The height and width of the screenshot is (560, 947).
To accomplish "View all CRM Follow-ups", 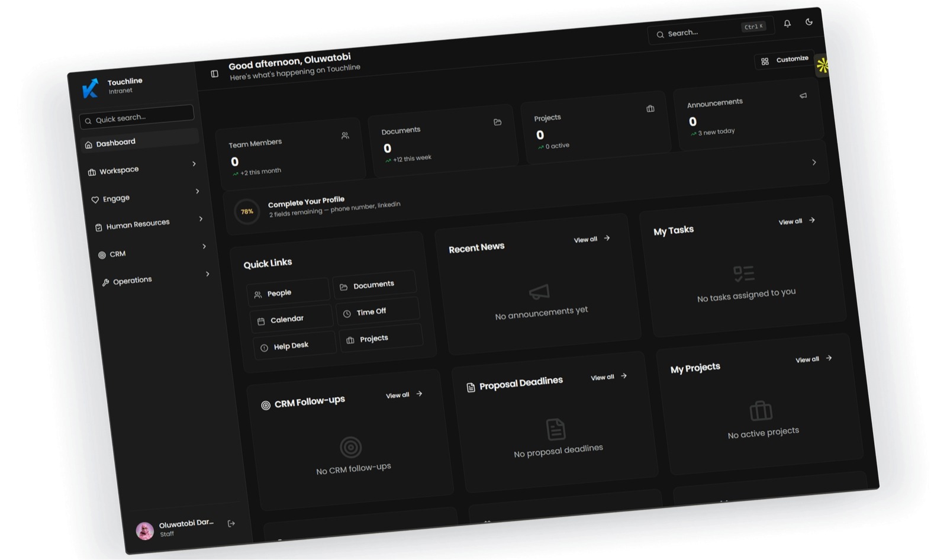I will point(404,394).
